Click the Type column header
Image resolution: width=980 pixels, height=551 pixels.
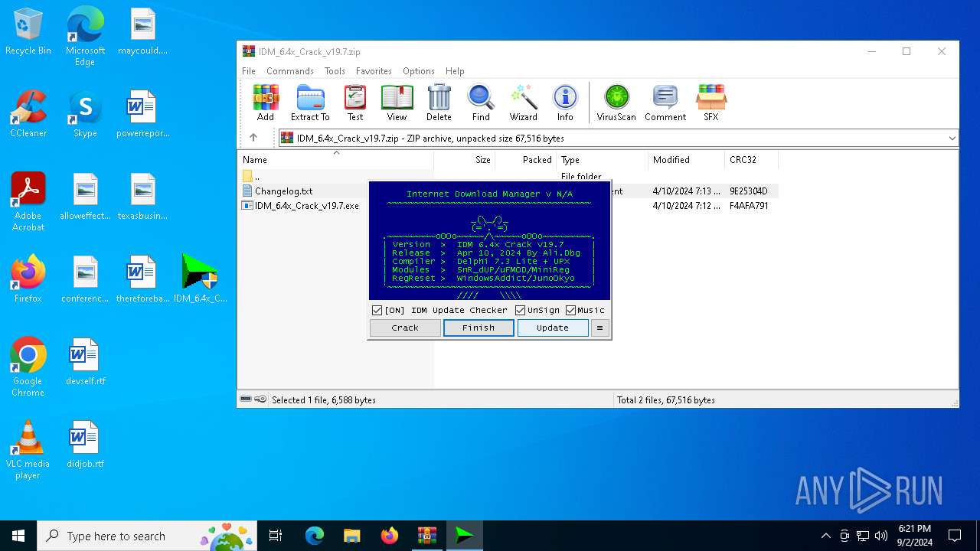tap(602, 160)
